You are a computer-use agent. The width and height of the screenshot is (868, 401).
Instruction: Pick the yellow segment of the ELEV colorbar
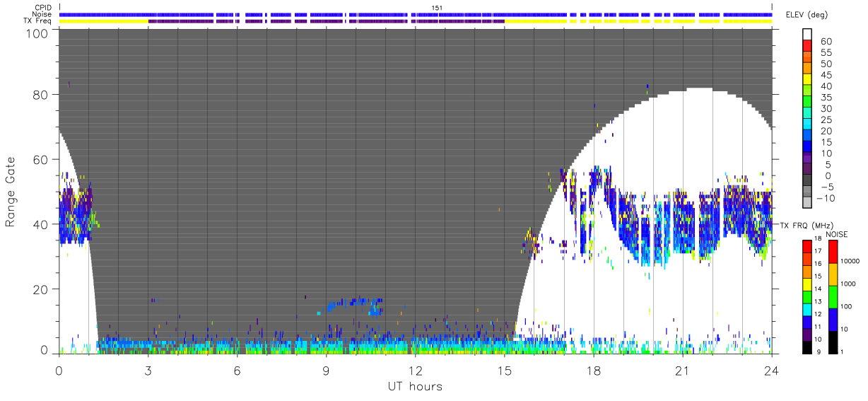coord(808,79)
